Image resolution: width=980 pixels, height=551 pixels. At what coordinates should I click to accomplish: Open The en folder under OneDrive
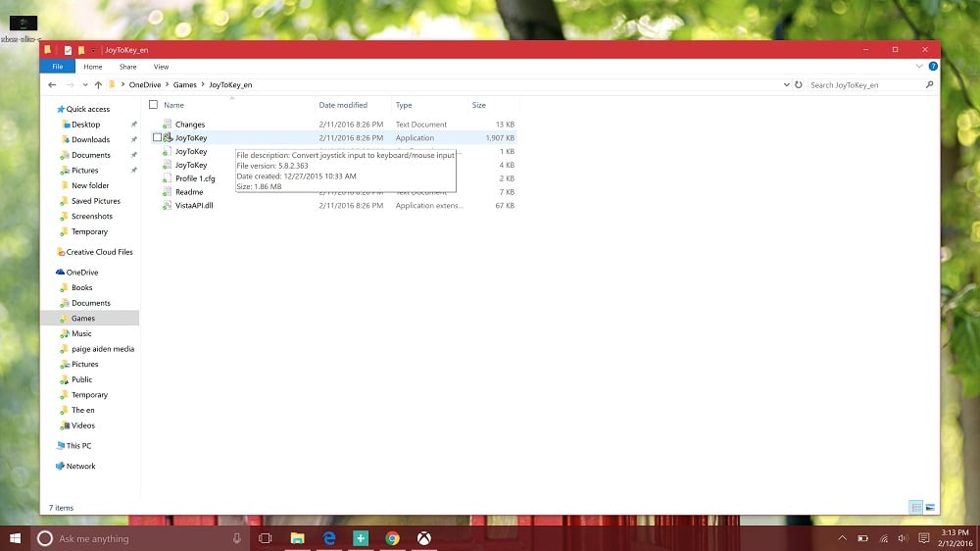(x=82, y=410)
